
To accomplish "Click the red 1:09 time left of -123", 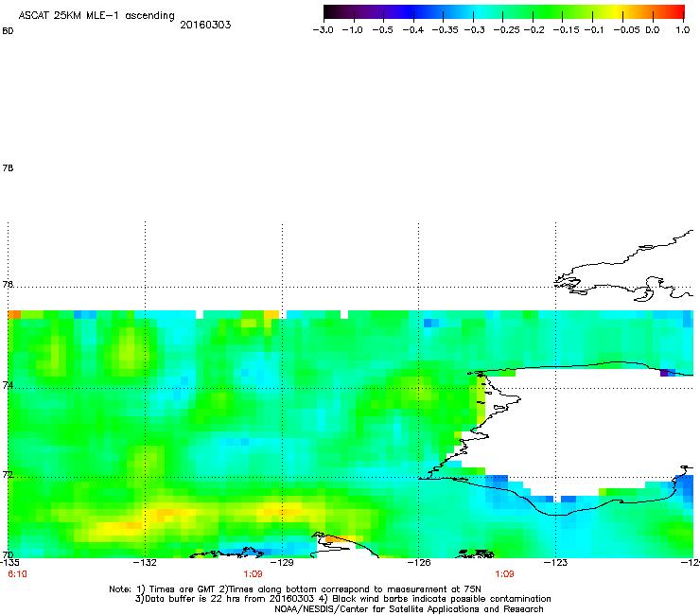I will click(505, 574).
